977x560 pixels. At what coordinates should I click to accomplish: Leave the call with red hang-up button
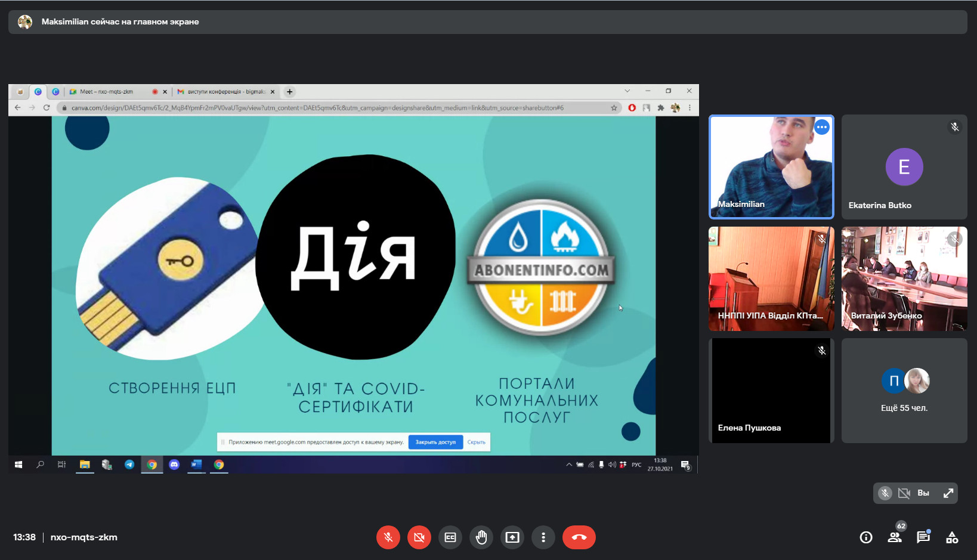579,537
